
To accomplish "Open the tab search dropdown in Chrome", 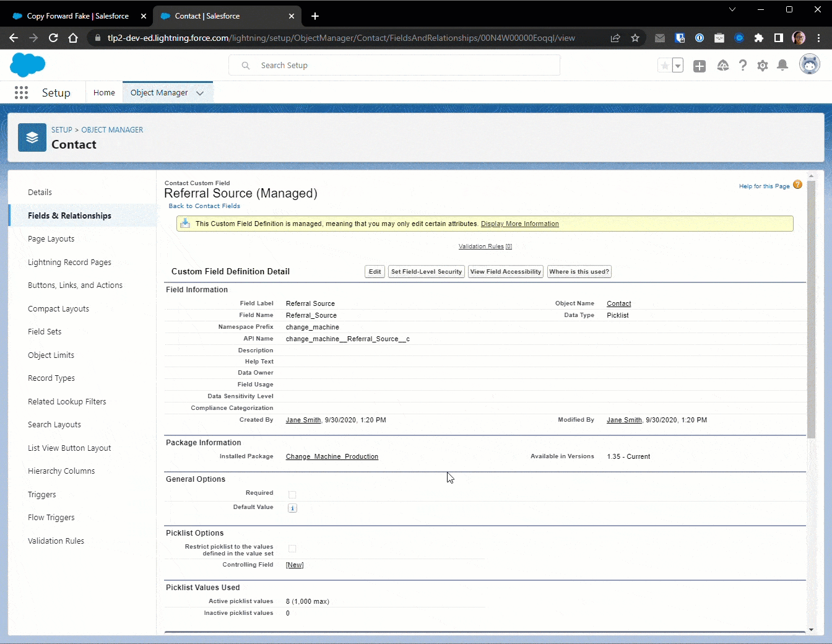I will pyautogui.click(x=732, y=9).
